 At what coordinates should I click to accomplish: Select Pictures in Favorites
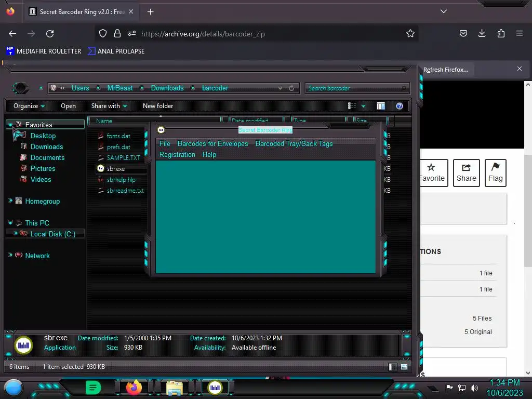pyautogui.click(x=43, y=168)
